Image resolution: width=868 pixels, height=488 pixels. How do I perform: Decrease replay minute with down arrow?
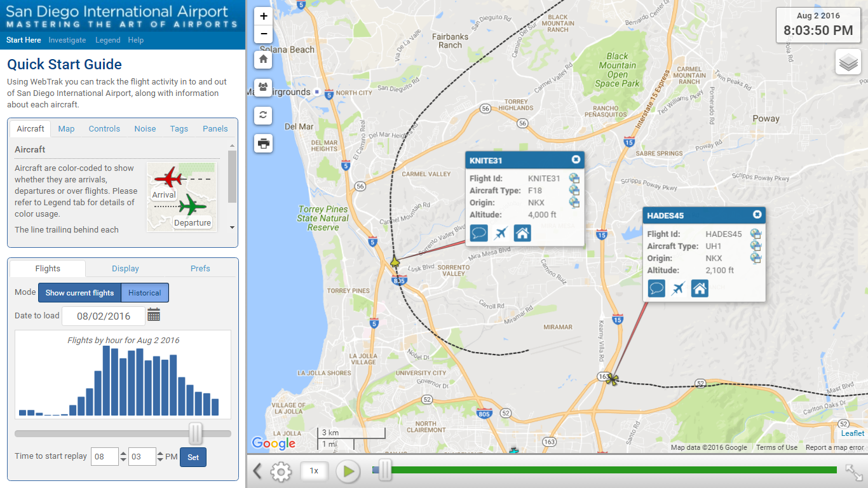[159, 460]
